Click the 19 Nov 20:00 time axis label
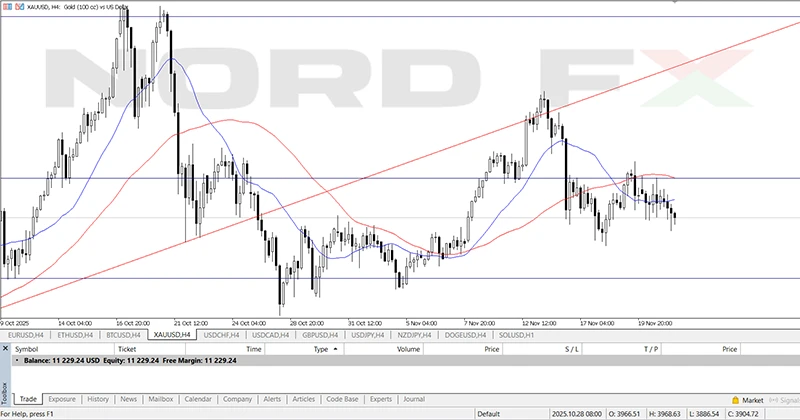 [x=655, y=323]
